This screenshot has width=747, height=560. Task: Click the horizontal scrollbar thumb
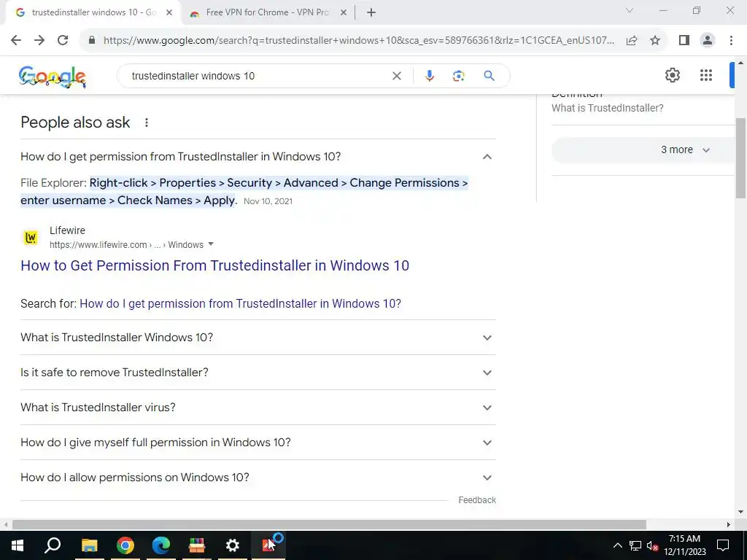[x=329, y=524]
